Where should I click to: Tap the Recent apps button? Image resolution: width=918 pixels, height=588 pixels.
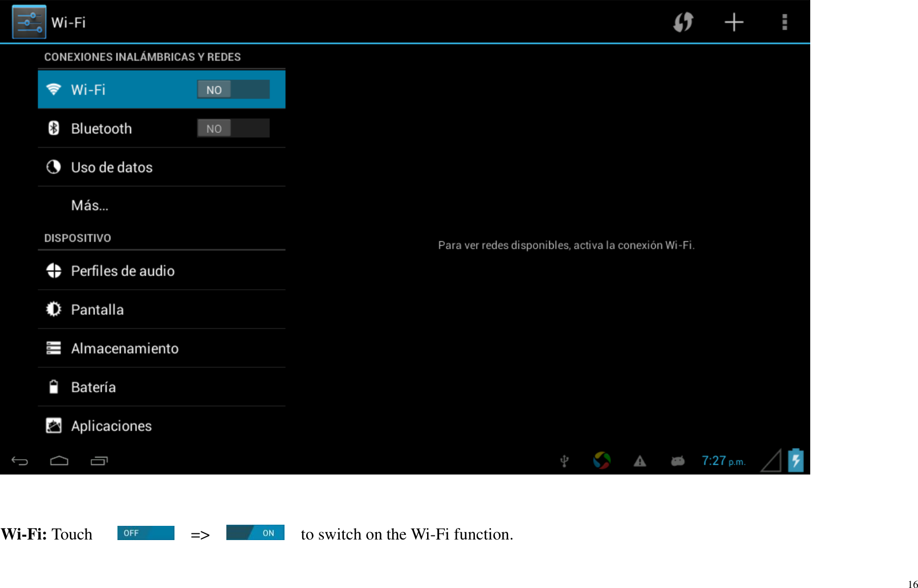(x=99, y=461)
